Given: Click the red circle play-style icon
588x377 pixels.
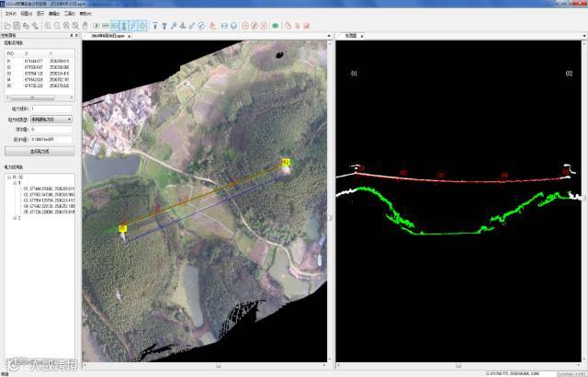Looking at the screenshot, I should pos(245,26).
